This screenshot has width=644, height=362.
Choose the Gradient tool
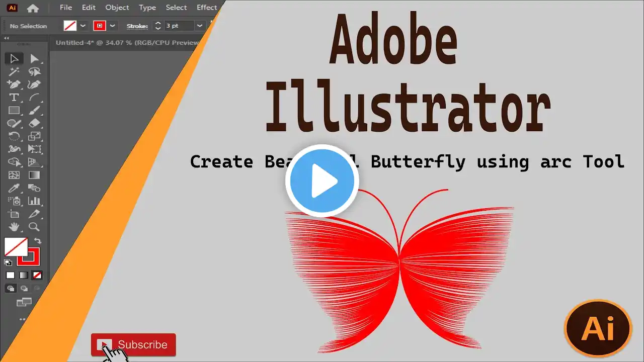34,175
